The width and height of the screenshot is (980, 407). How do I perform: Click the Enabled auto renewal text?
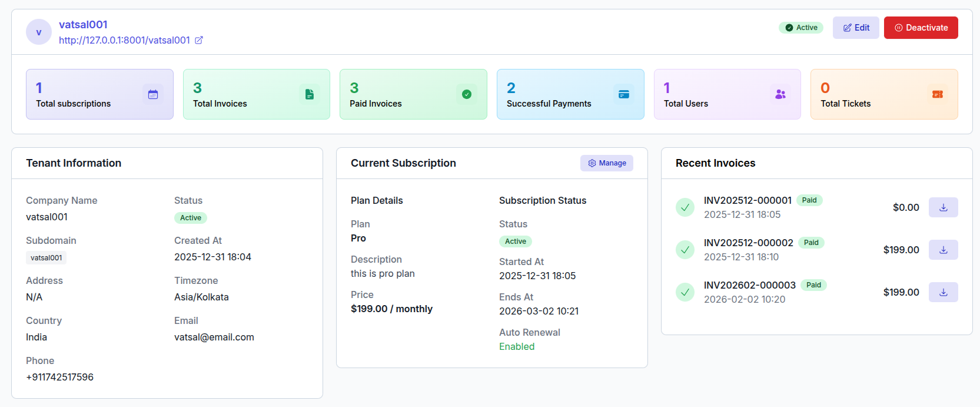tap(517, 346)
